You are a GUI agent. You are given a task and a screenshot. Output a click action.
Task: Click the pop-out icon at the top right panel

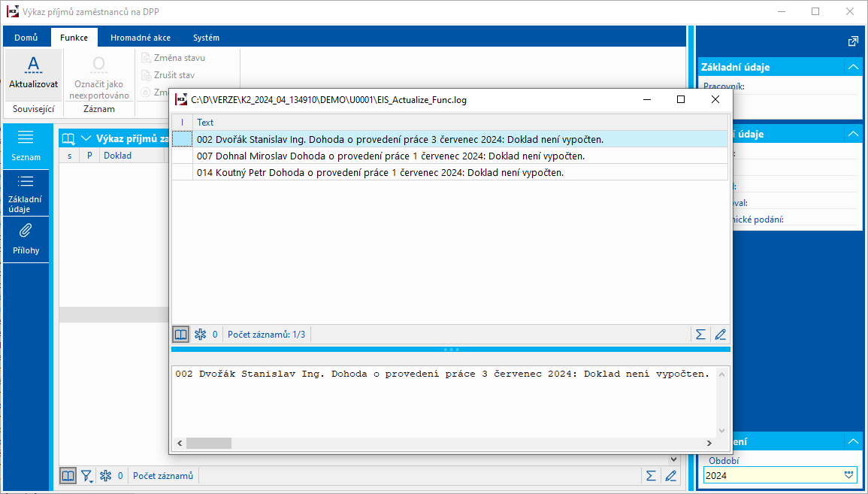[853, 41]
